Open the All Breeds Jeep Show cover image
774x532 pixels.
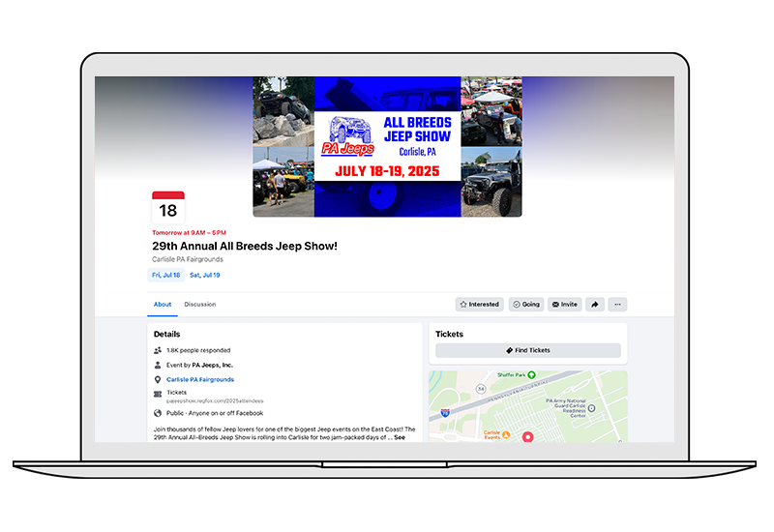[387, 147]
